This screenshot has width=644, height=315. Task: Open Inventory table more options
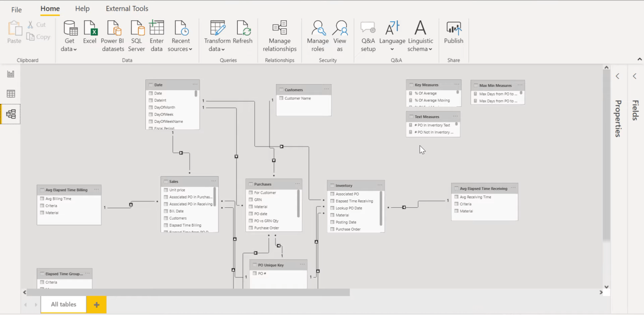point(379,185)
